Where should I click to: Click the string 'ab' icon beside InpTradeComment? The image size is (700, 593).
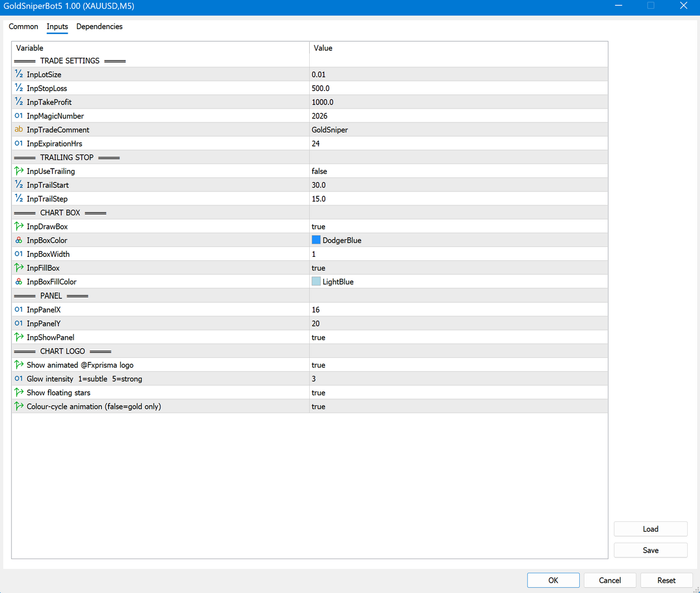coord(19,130)
